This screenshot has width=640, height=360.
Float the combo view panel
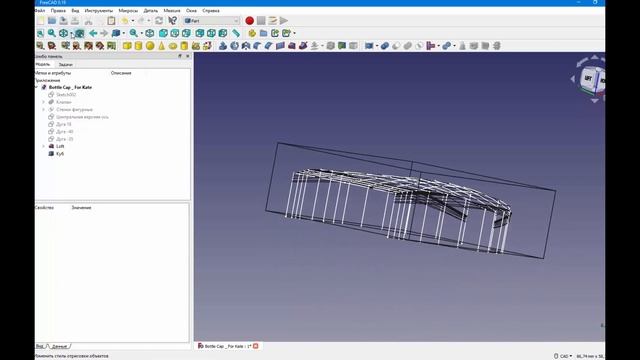tap(180, 56)
